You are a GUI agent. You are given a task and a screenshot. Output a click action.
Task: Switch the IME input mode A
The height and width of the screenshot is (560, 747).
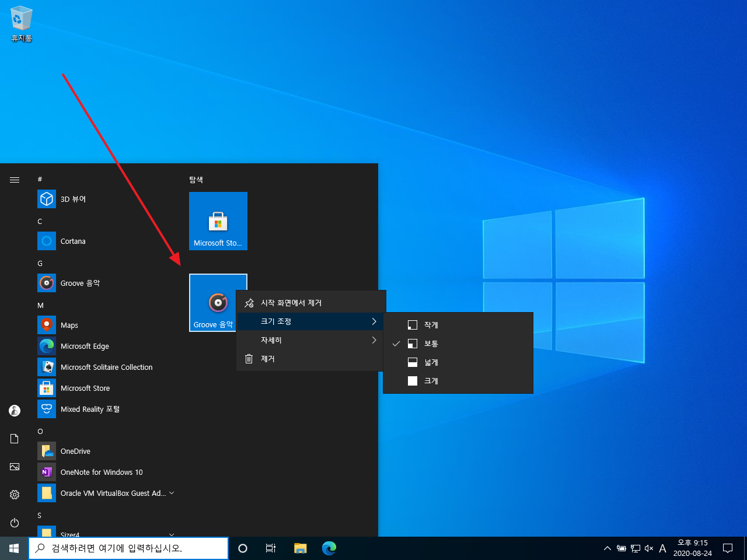(662, 548)
